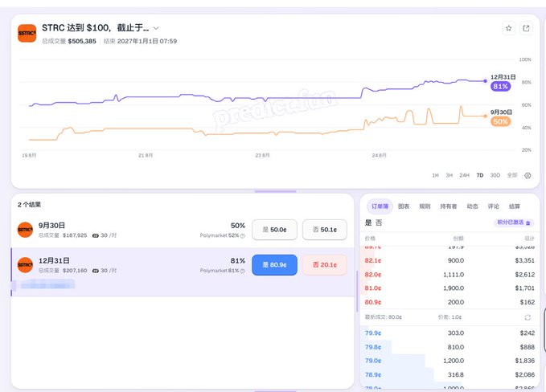Select the 82.0¢ ask price
The width and height of the screenshot is (546, 392).
tap(372, 275)
